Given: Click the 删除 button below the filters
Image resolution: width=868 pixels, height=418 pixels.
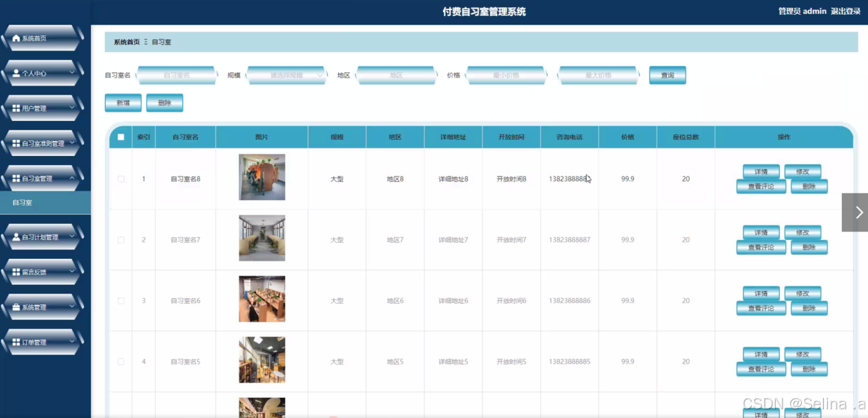Looking at the screenshot, I should pyautogui.click(x=164, y=103).
